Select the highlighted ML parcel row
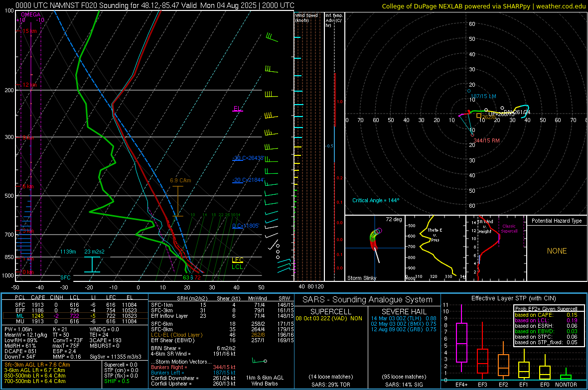 click(x=75, y=316)
